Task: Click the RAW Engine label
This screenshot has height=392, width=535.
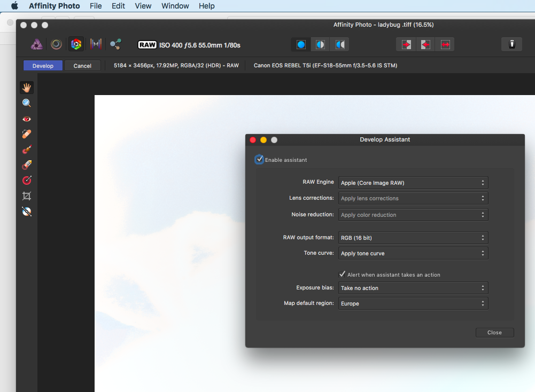Action: 318,182
